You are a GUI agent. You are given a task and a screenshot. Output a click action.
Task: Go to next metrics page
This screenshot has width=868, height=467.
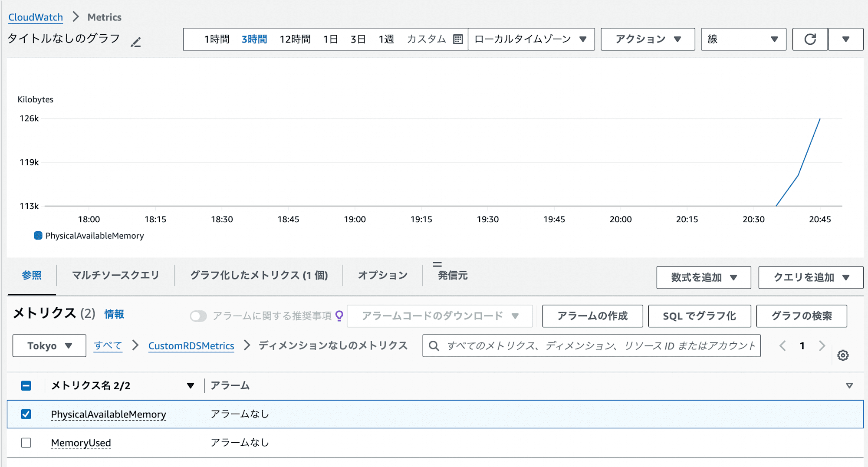(x=822, y=345)
